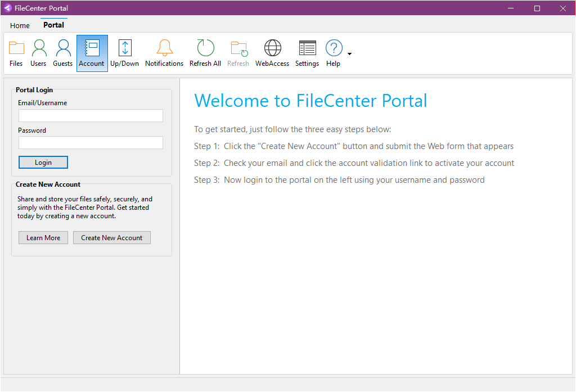Open the Help question mark icon
This screenshot has width=576, height=392.
click(334, 53)
